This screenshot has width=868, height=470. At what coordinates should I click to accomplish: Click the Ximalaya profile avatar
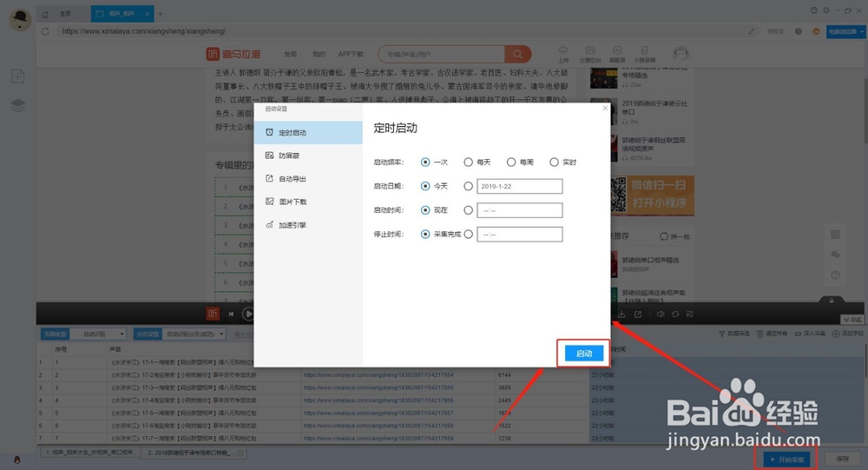[681, 54]
